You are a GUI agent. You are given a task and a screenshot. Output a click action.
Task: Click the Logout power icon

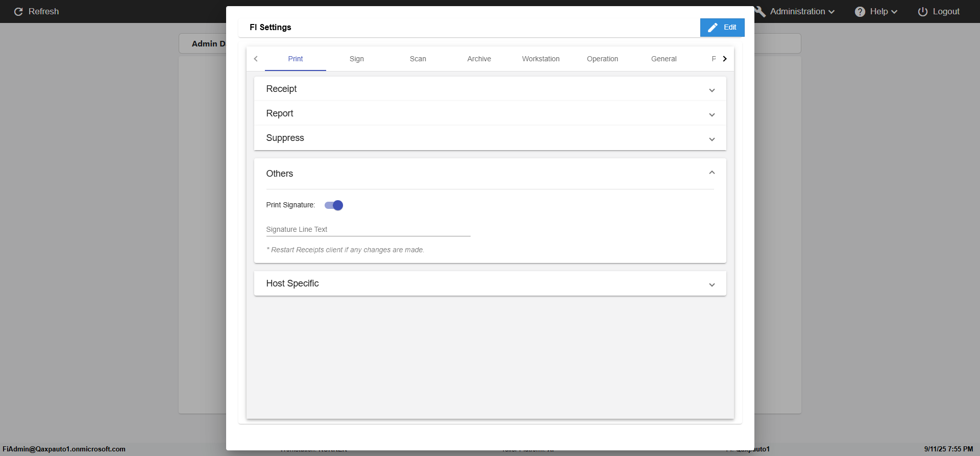[923, 12]
